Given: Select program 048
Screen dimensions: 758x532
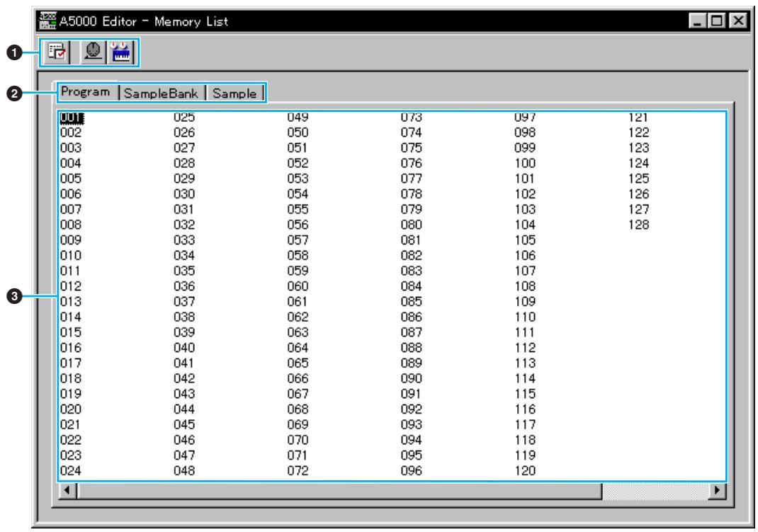Looking at the screenshot, I should point(184,470).
